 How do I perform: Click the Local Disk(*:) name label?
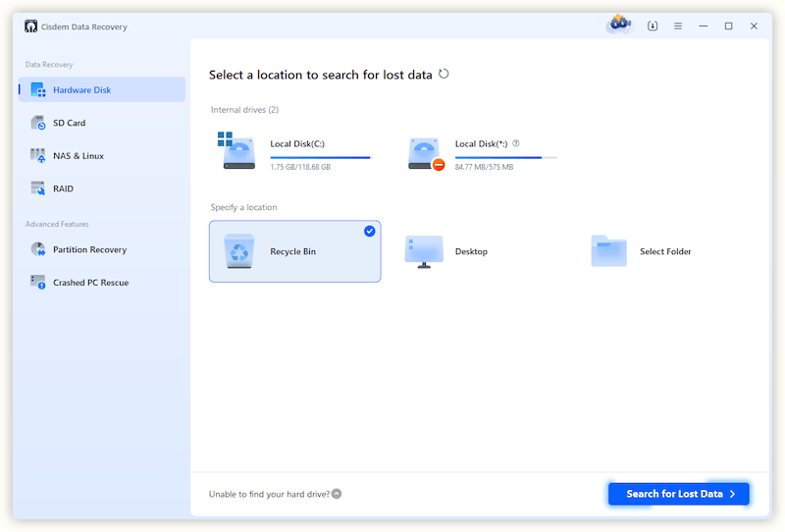point(481,143)
